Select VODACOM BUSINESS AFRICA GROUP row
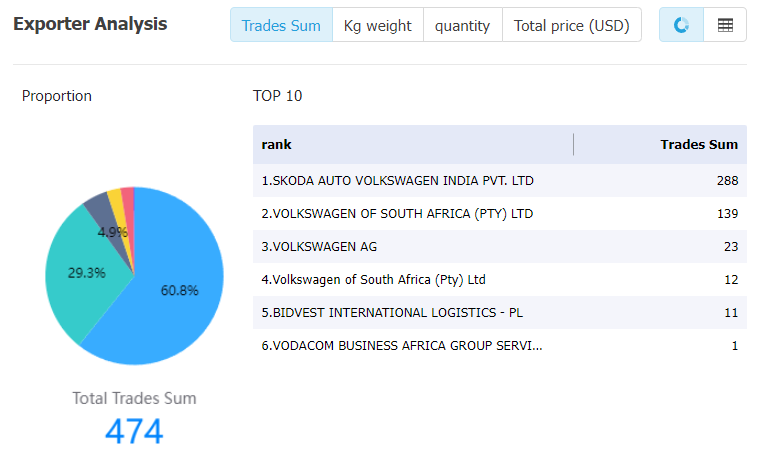757x461 pixels. tap(500, 346)
